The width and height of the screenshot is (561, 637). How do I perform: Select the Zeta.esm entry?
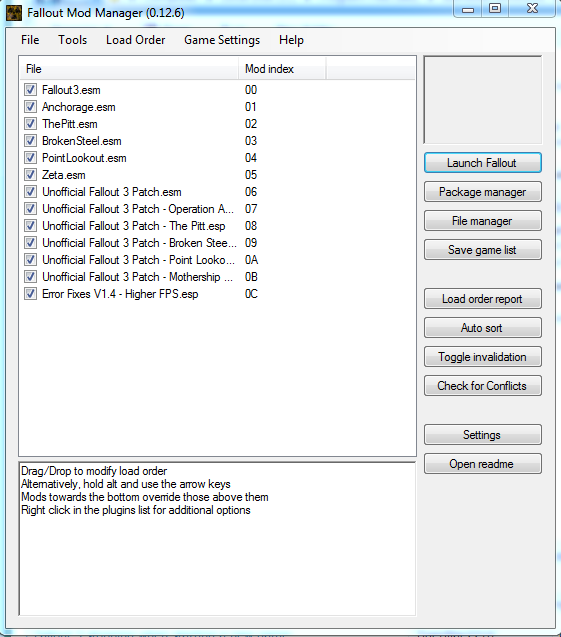pos(63,175)
